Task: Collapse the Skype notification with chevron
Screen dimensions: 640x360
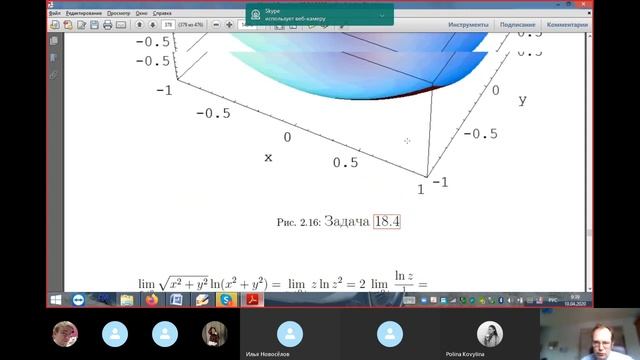Action: [382, 15]
